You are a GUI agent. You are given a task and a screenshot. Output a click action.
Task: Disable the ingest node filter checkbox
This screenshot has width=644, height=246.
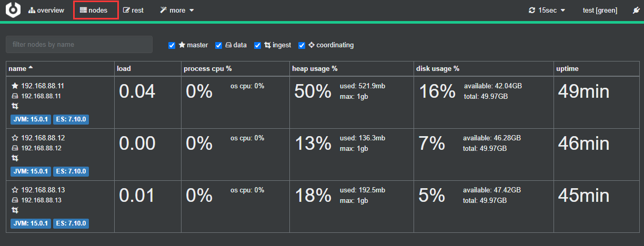tap(258, 45)
